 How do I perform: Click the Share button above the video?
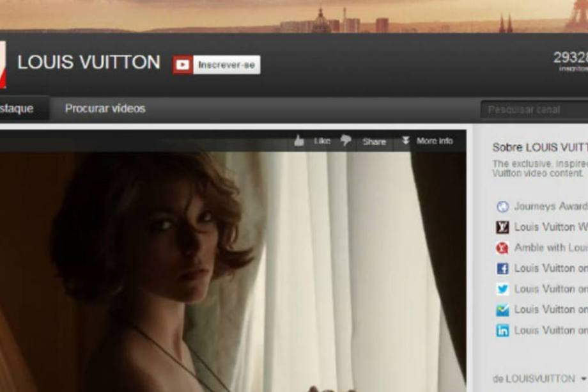[x=374, y=142]
